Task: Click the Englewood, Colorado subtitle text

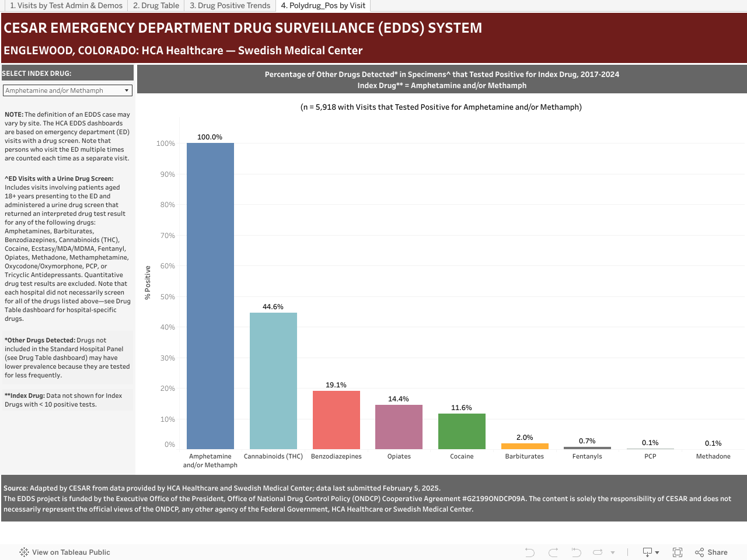Action: 183,51
